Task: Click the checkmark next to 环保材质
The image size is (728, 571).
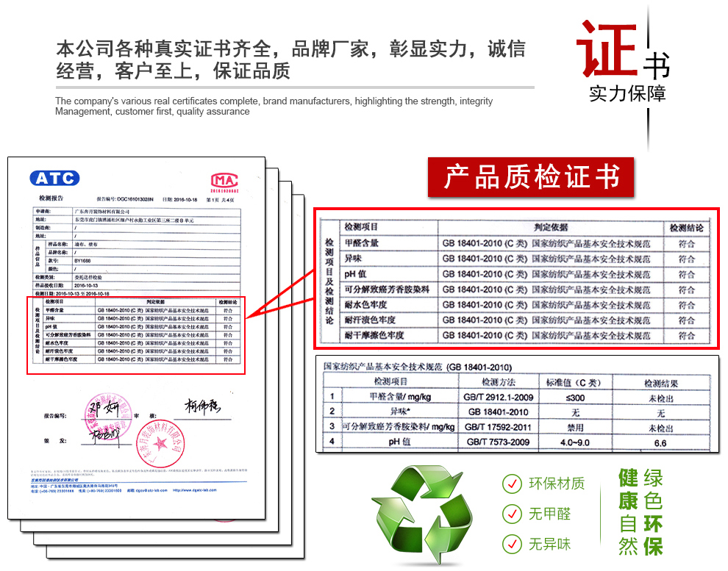Action: point(512,484)
